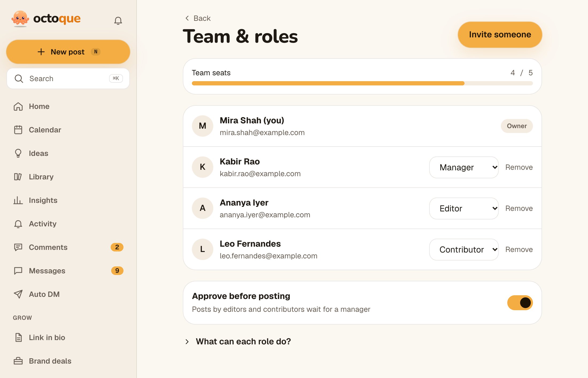This screenshot has width=588, height=378.
Task: Go to Home in sidebar
Action: 68,106
